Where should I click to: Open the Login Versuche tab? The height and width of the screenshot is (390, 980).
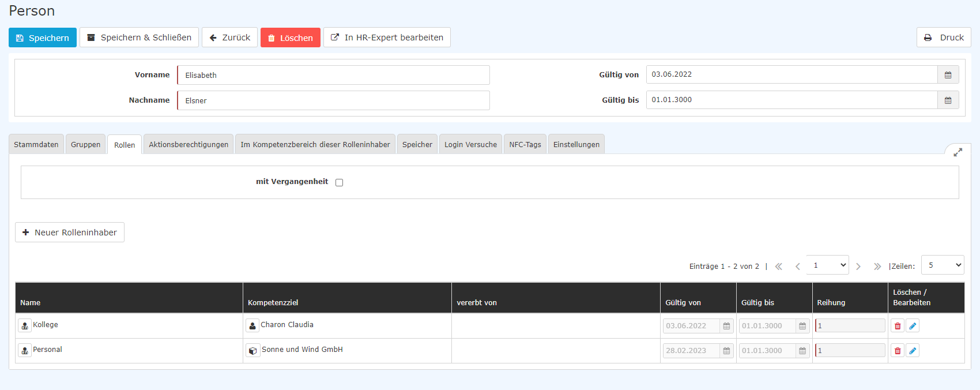point(470,144)
